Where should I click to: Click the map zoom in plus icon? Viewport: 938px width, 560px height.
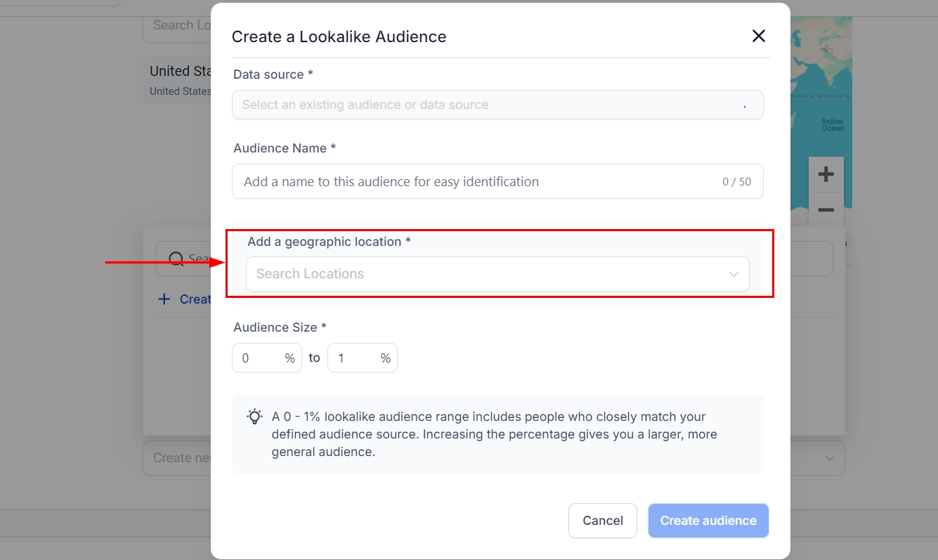[x=826, y=174]
